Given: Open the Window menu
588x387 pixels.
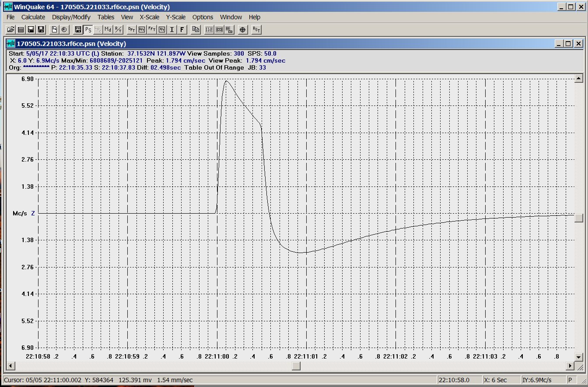Looking at the screenshot, I should point(231,17).
